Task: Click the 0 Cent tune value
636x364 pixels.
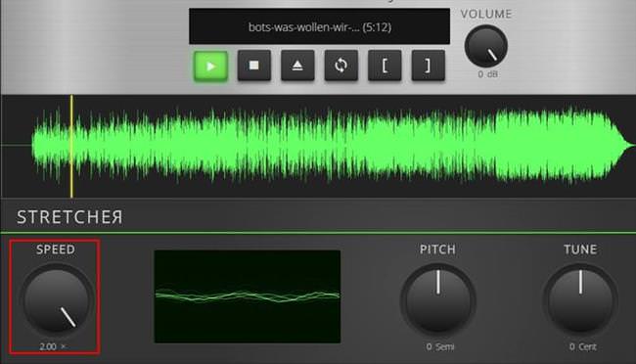Action: point(583,346)
